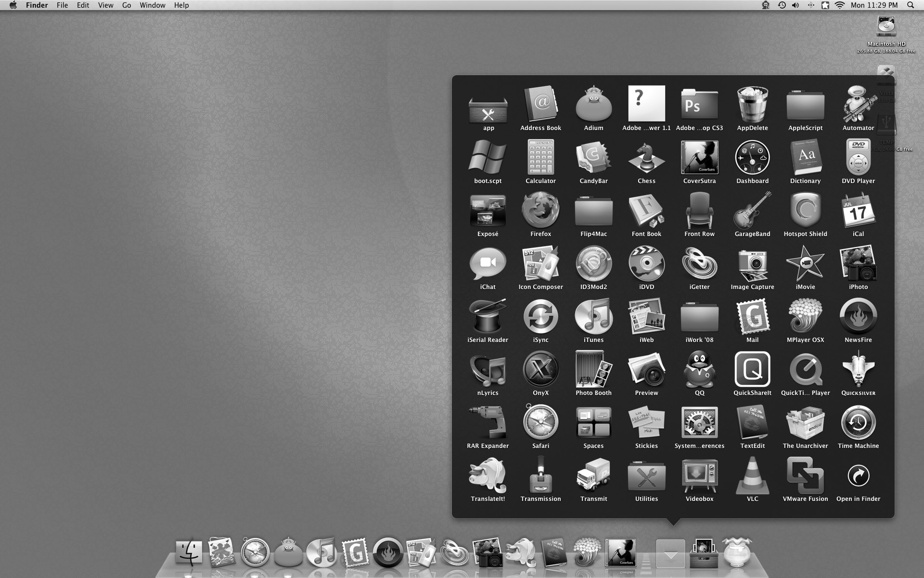The width and height of the screenshot is (924, 578).
Task: Open the View menu
Action: tap(105, 5)
